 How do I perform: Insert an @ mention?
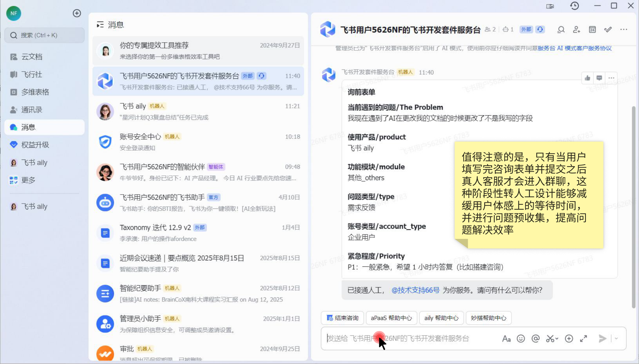(536, 339)
